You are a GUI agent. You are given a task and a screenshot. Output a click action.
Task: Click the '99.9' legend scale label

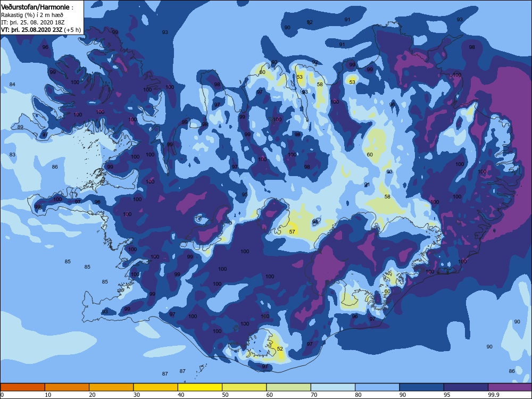point(493,395)
